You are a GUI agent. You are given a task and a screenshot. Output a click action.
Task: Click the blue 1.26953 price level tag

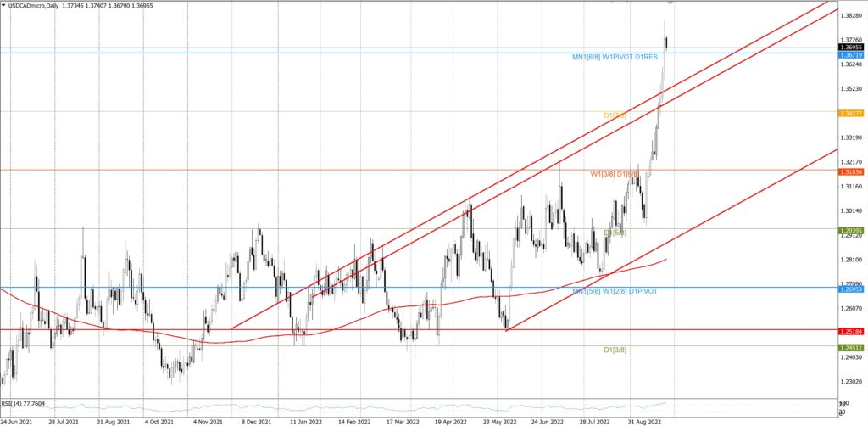850,289
